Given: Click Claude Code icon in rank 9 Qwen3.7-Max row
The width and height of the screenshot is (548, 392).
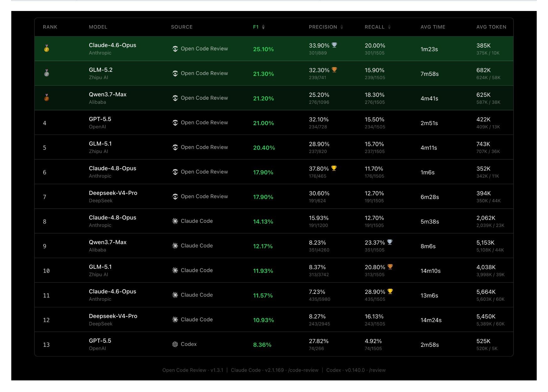Looking at the screenshot, I should coord(175,246).
